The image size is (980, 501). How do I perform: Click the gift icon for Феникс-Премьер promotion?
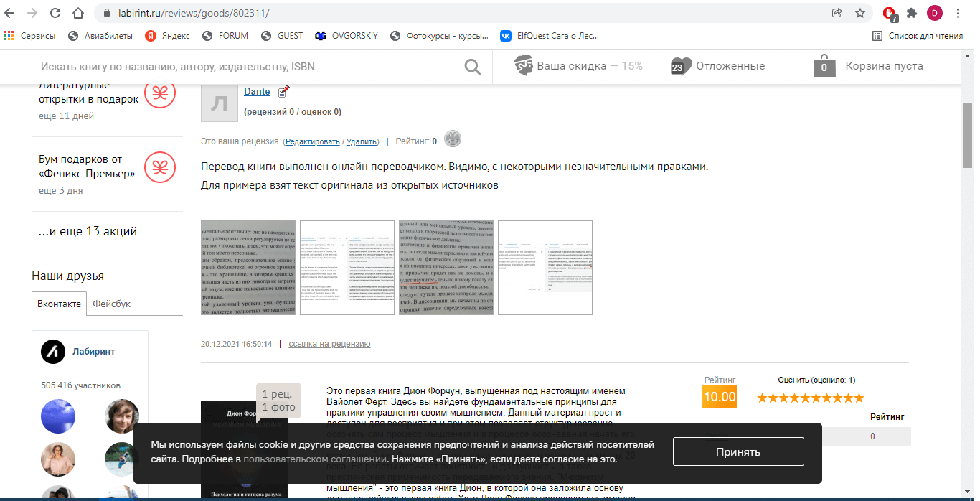[160, 168]
